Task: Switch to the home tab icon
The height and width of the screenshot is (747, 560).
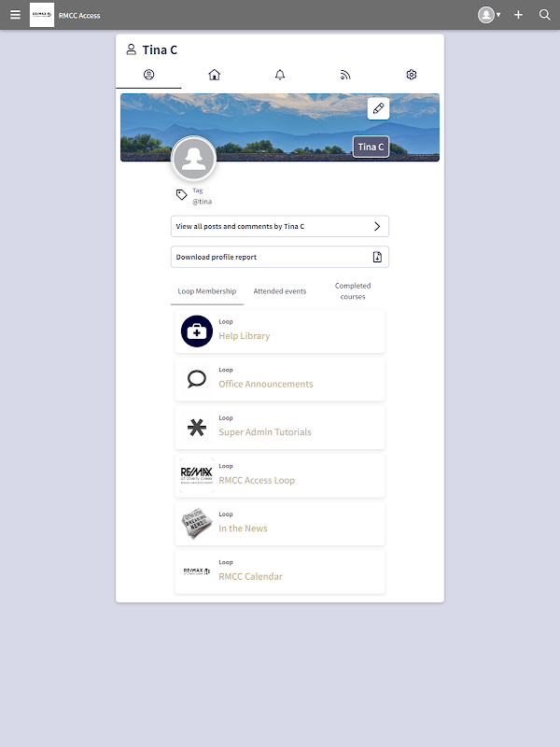Action: point(215,75)
